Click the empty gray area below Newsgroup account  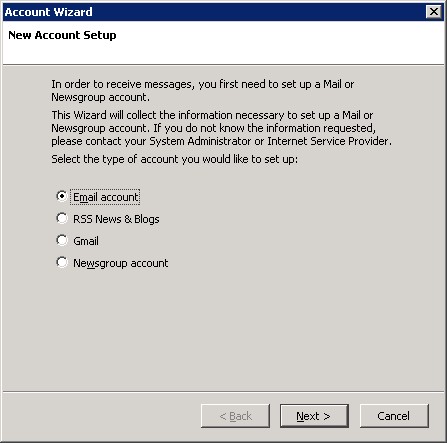coord(223,330)
